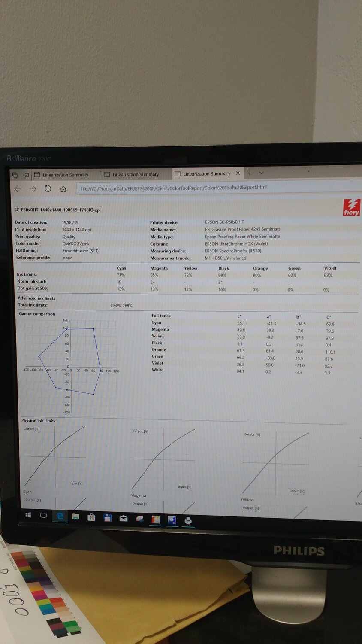Open Task View on the taskbar
362x644 pixels.
click(43, 515)
